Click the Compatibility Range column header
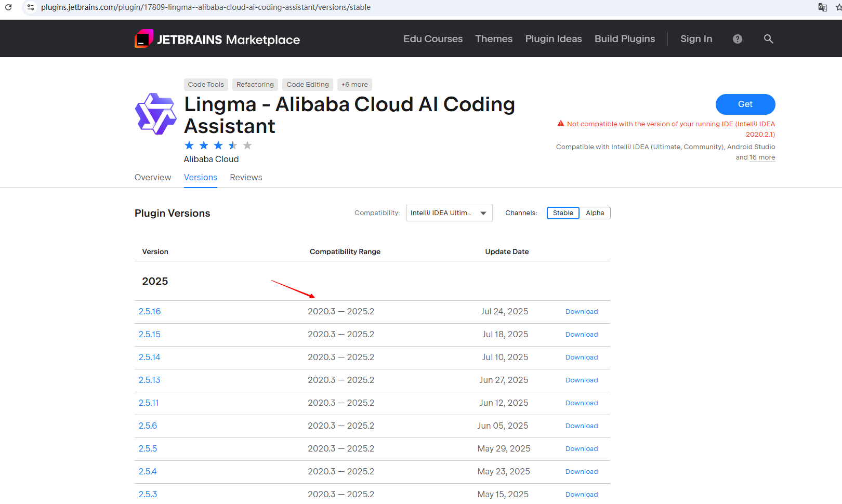This screenshot has height=504, width=842. click(345, 252)
